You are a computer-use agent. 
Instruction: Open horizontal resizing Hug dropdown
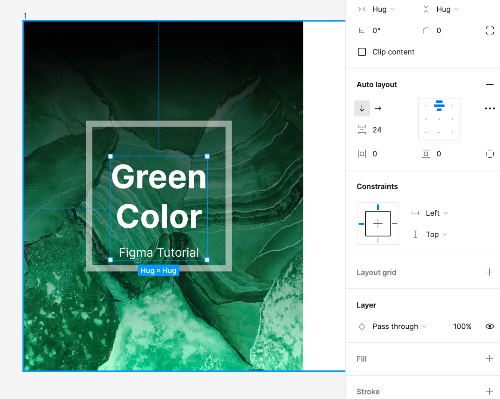pos(383,9)
